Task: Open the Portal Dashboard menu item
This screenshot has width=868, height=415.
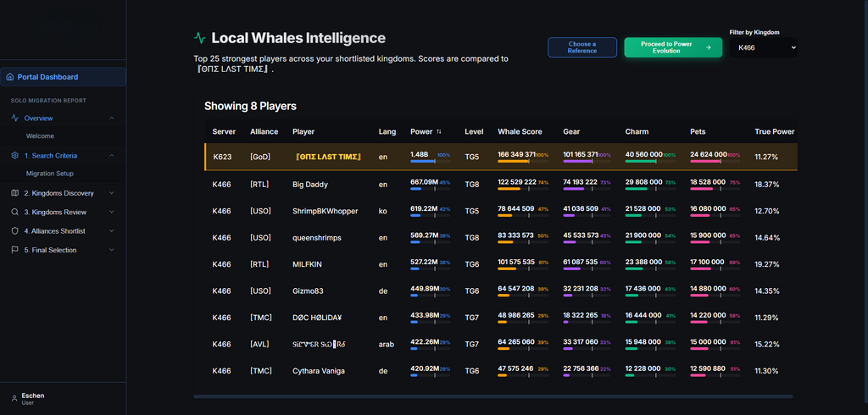Action: [x=63, y=77]
